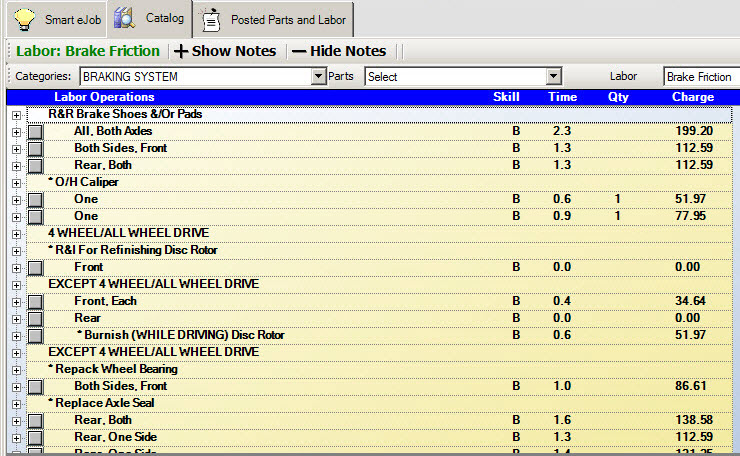Expand the O/H Caliper group row

coord(16,183)
